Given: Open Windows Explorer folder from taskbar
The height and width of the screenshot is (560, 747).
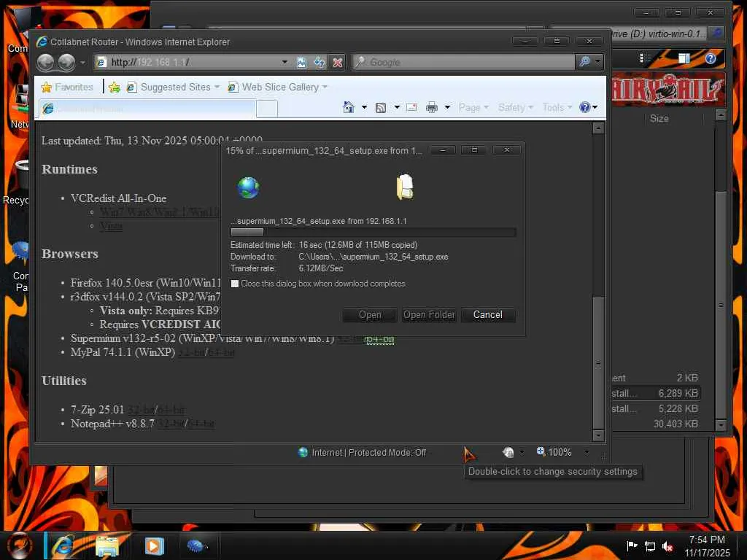Looking at the screenshot, I should [x=108, y=545].
